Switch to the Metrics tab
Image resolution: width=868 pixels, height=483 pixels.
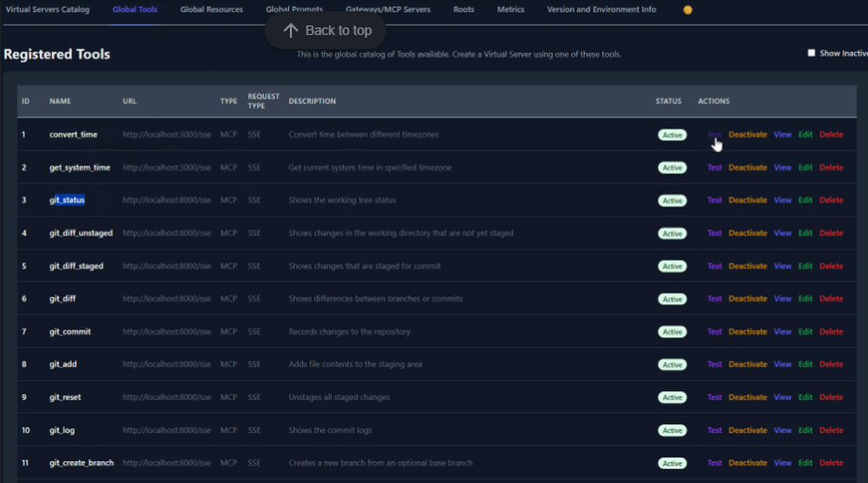510,10
